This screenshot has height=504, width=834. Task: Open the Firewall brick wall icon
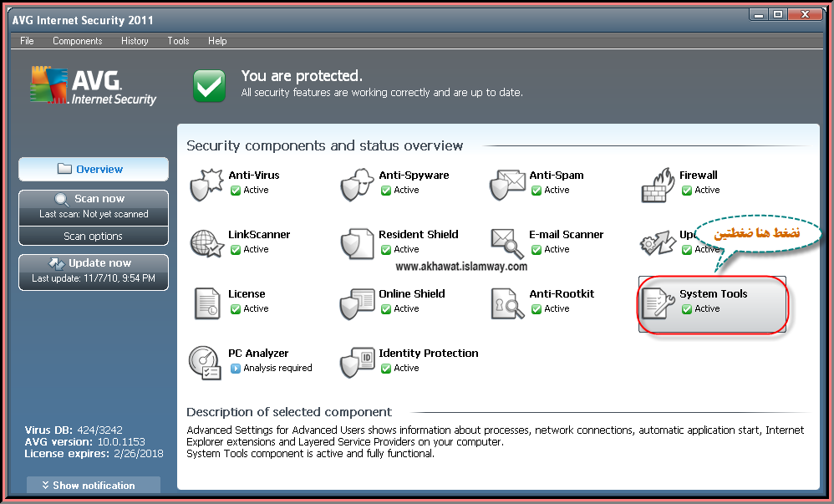pos(658,185)
